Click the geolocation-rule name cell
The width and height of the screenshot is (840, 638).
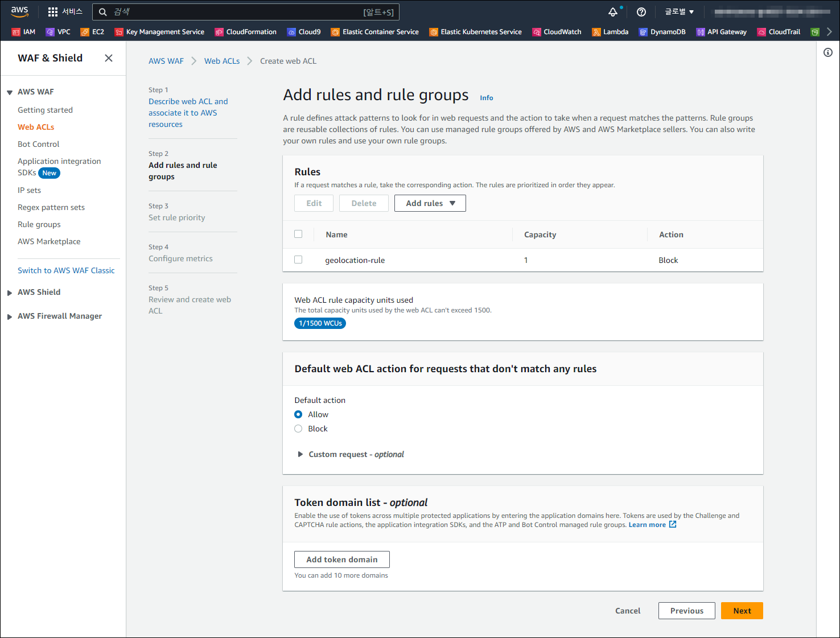tap(355, 260)
